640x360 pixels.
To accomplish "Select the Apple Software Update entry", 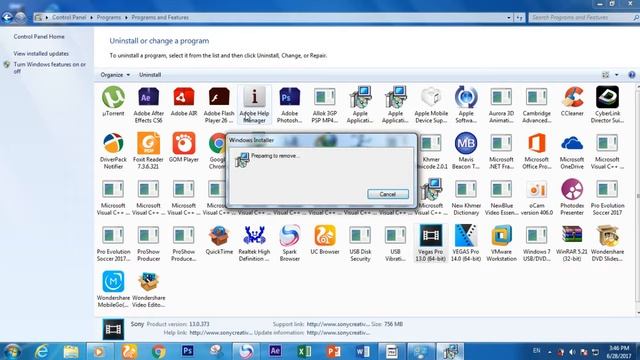I will point(466,104).
